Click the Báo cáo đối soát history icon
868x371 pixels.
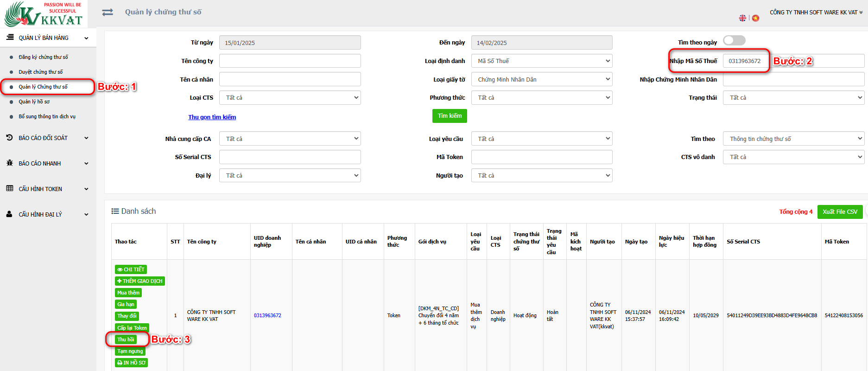tap(9, 138)
